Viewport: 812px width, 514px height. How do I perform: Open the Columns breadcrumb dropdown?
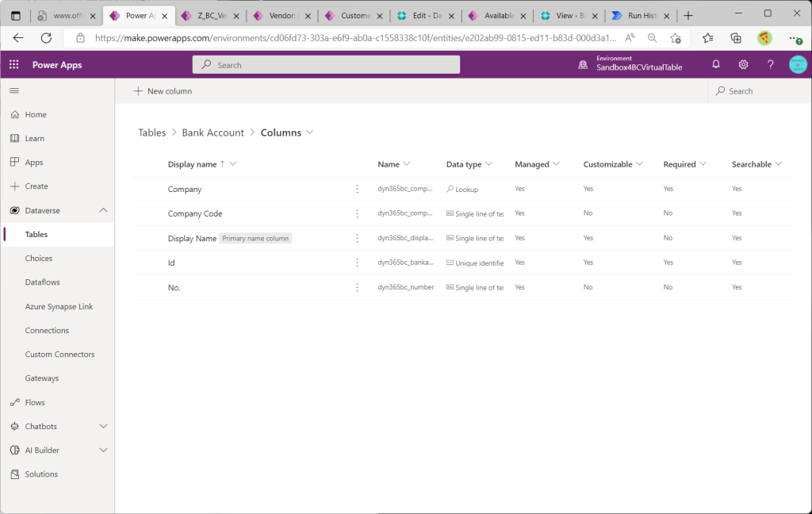[310, 132]
